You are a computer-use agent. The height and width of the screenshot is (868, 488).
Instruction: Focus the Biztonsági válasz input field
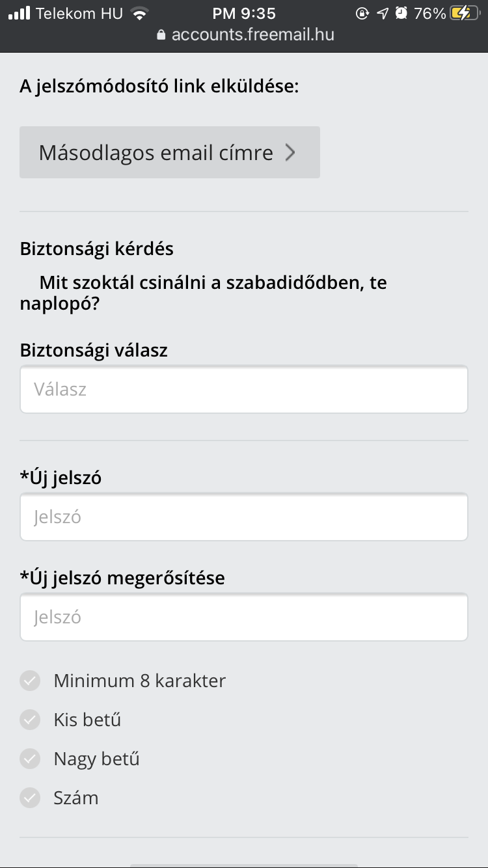(x=244, y=389)
